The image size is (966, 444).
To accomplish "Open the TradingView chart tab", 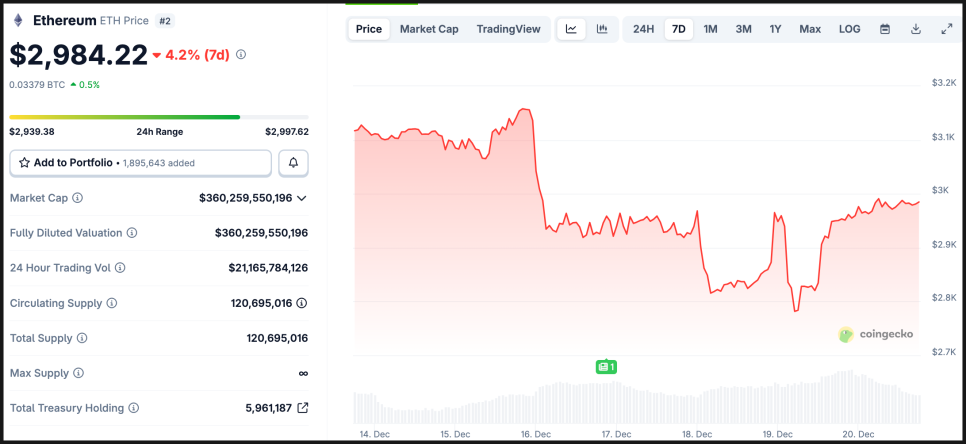I will click(509, 29).
